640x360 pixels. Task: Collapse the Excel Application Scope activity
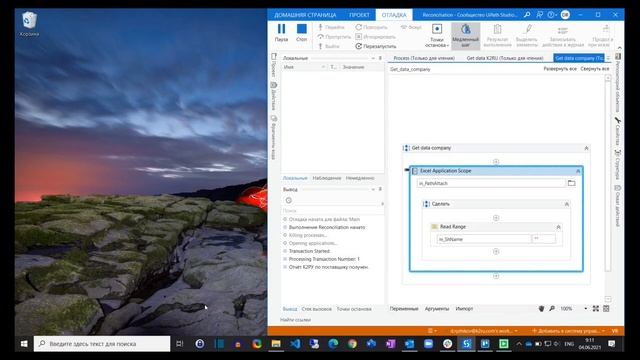(x=578, y=171)
